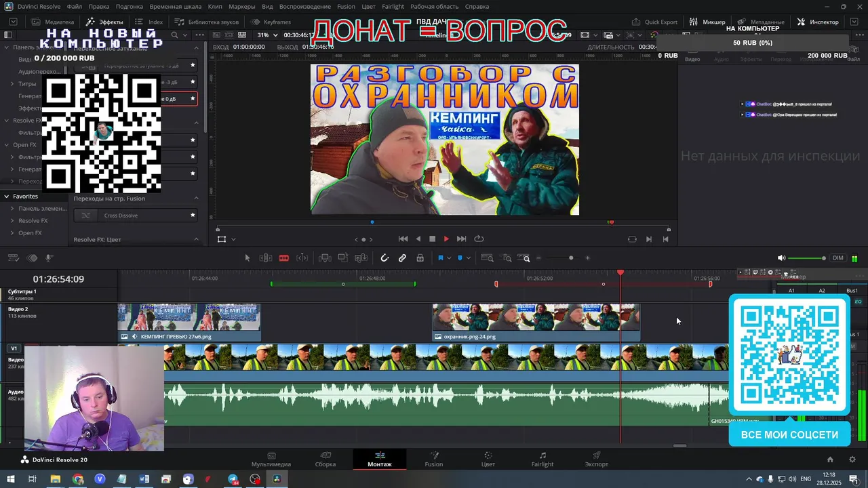Mute audio with the speaker icon
Viewport: 868px width, 488px height.
pos(781,258)
